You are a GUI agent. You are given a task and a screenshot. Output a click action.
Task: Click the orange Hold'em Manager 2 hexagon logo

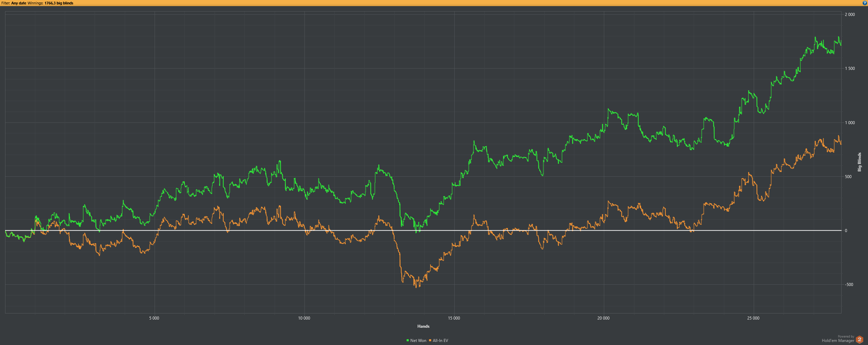pos(859,339)
